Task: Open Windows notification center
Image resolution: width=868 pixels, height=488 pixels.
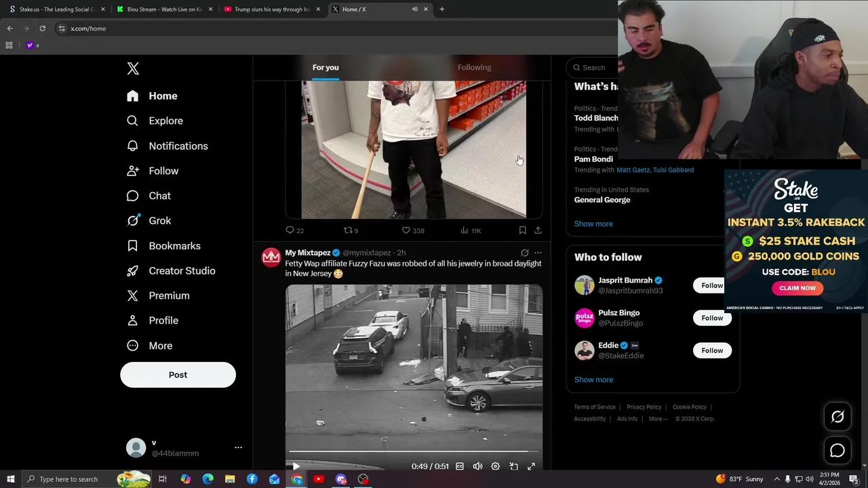Action: (854, 479)
